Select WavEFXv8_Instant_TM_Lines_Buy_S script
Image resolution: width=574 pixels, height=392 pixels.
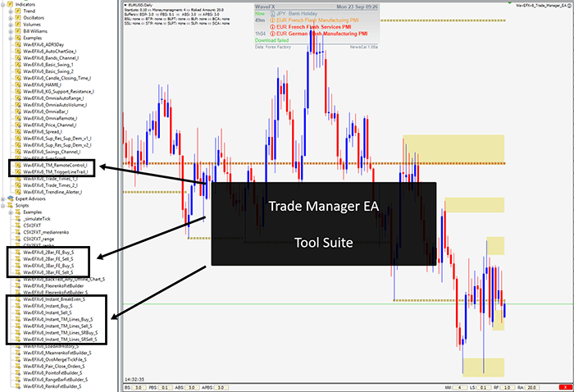pyautogui.click(x=59, y=318)
